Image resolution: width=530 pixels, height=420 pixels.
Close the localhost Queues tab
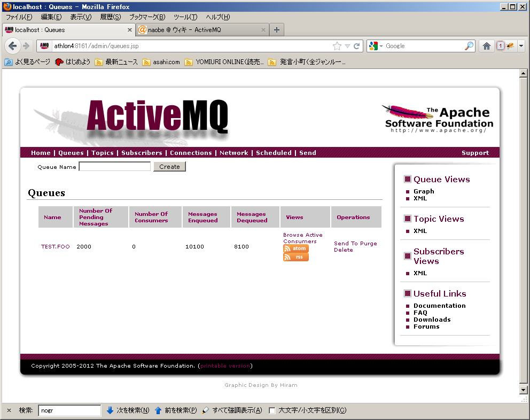130,30
